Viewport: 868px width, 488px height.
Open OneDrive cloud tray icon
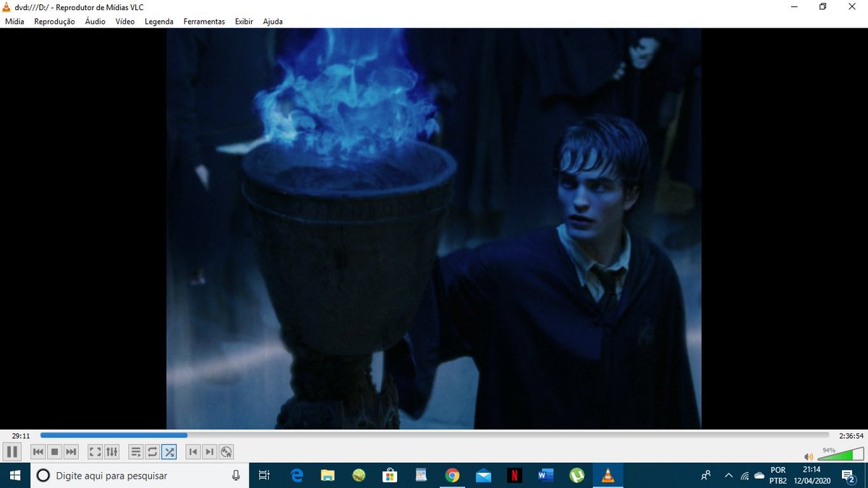point(759,475)
